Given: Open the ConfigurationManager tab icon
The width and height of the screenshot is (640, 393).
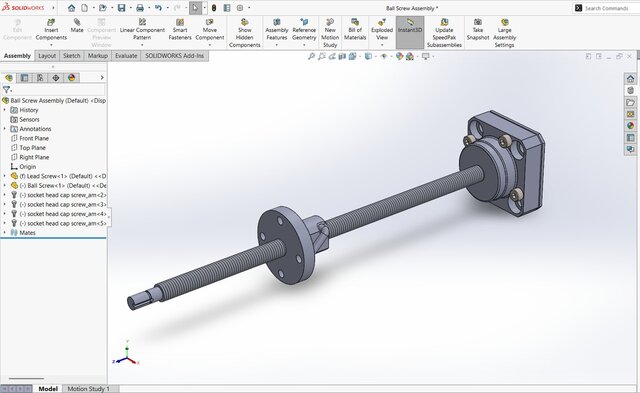Looking at the screenshot, I should 40,78.
